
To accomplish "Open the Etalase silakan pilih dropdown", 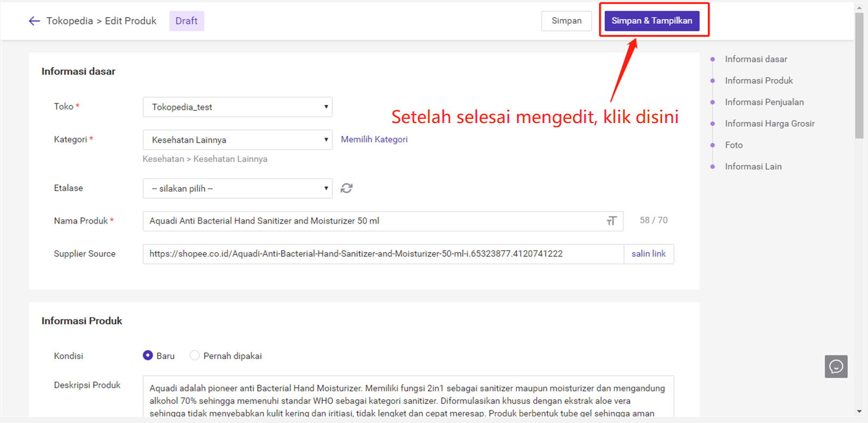I will 238,189.
